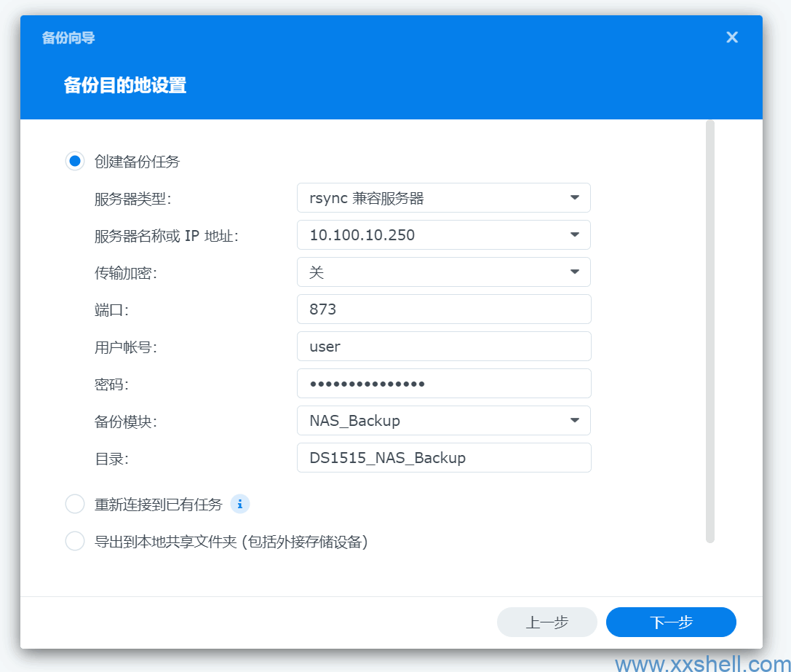The height and width of the screenshot is (672, 791).
Task: Select the 创建备份任务 radio button
Action: pyautogui.click(x=75, y=162)
